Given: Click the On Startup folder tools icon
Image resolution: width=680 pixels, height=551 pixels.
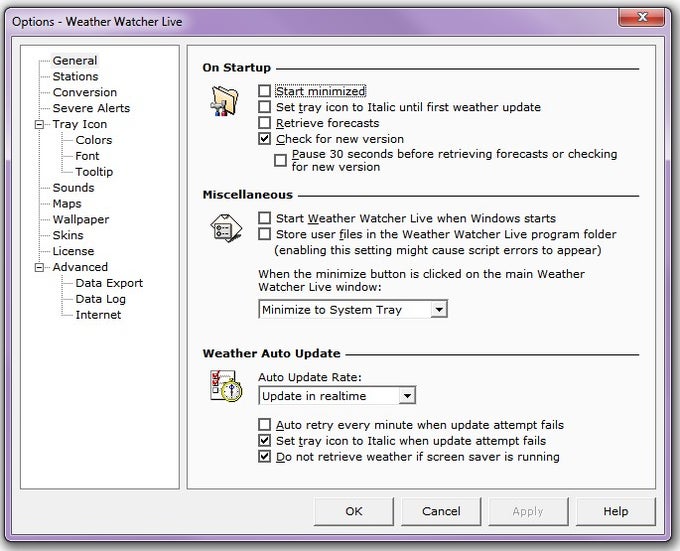Looking at the screenshot, I should tap(224, 101).
